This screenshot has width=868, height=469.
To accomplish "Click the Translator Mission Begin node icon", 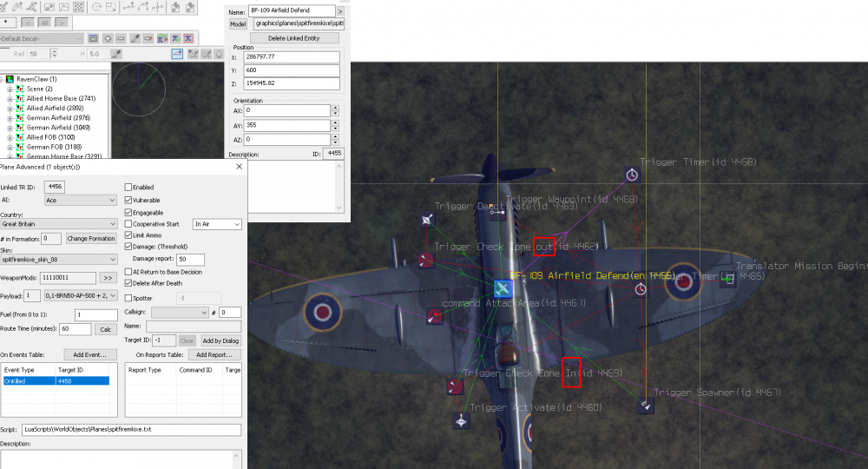I will pyautogui.click(x=728, y=279).
